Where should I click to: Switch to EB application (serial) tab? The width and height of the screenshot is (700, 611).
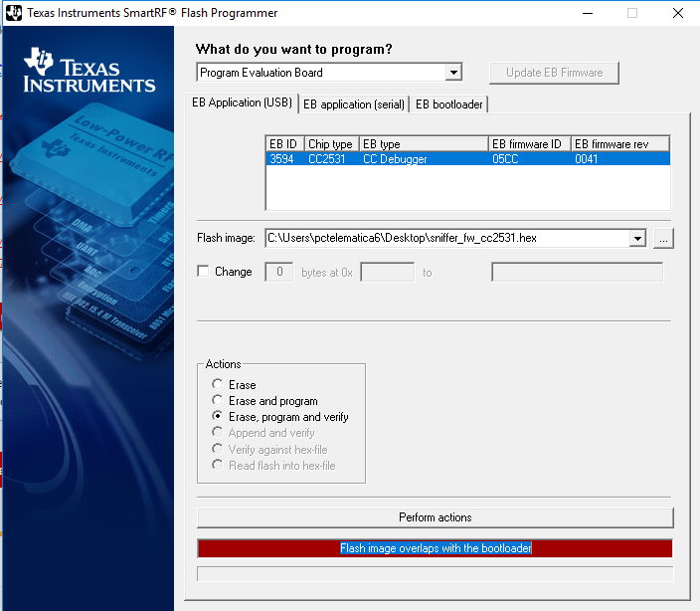pos(354,104)
